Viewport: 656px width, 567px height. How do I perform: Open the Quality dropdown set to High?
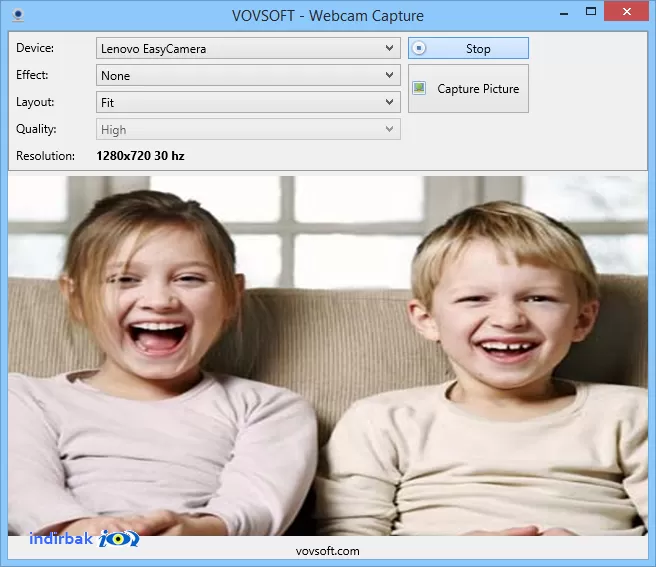pyautogui.click(x=248, y=129)
